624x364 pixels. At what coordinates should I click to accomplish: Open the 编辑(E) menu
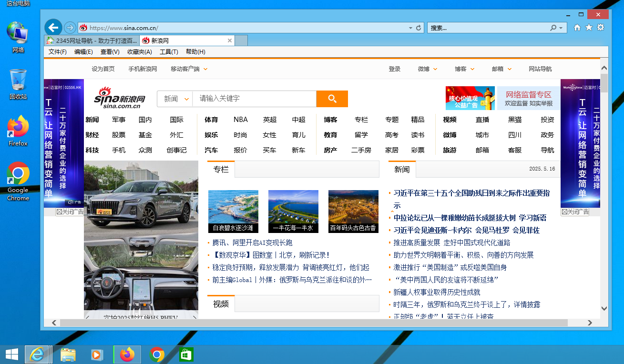pyautogui.click(x=83, y=52)
